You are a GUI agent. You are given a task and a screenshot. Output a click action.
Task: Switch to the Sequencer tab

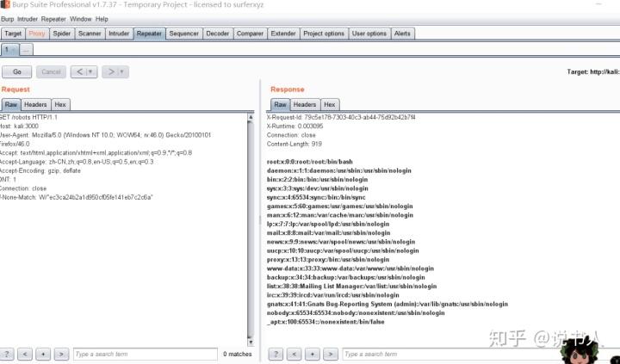[184, 34]
